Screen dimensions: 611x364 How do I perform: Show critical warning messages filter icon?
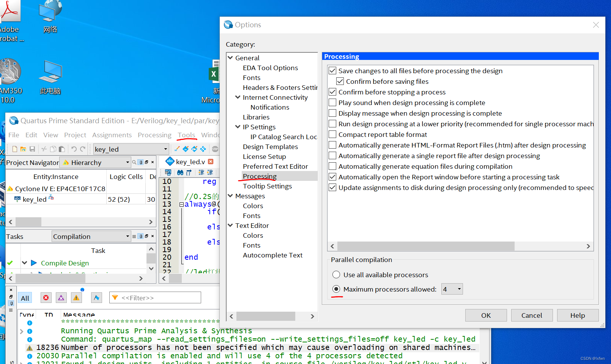click(61, 298)
